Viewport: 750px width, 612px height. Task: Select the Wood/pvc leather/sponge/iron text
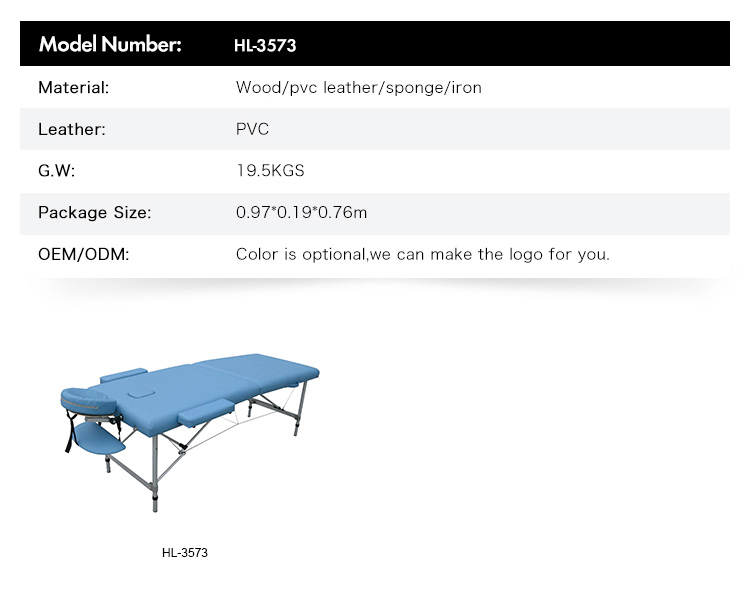pos(359,88)
